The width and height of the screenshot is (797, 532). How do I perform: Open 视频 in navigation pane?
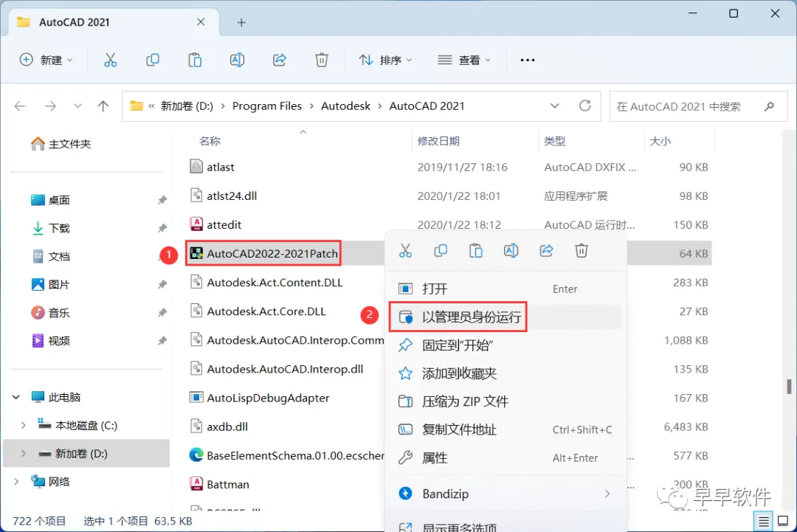[50, 340]
